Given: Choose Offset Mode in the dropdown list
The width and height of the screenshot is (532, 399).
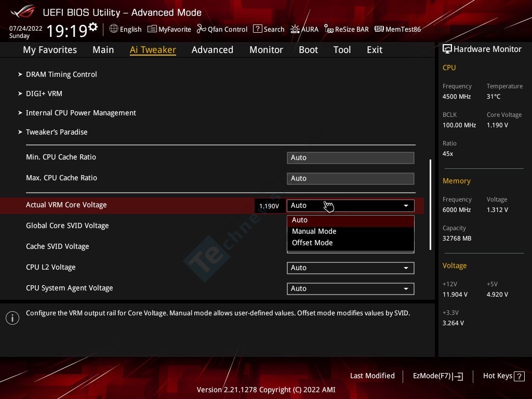Looking at the screenshot, I should [x=351, y=243].
